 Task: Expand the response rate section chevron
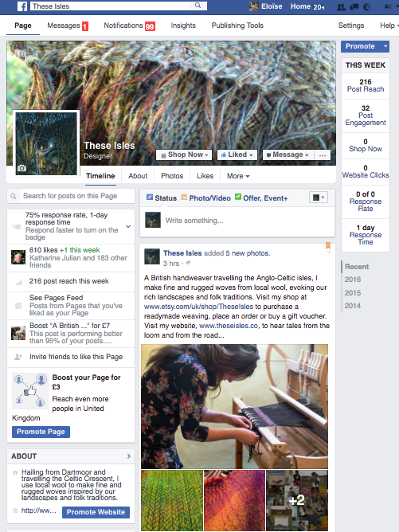[128, 226]
